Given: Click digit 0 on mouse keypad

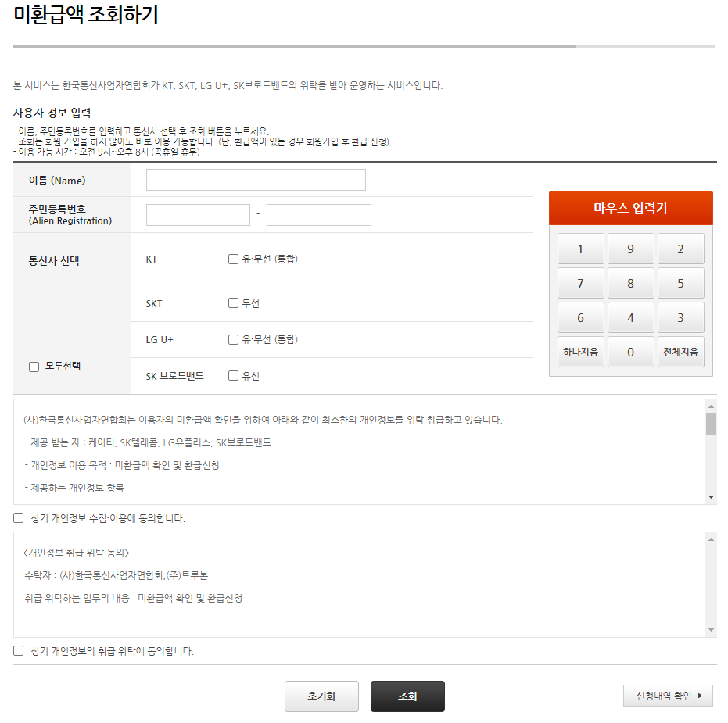Looking at the screenshot, I should pos(630,353).
